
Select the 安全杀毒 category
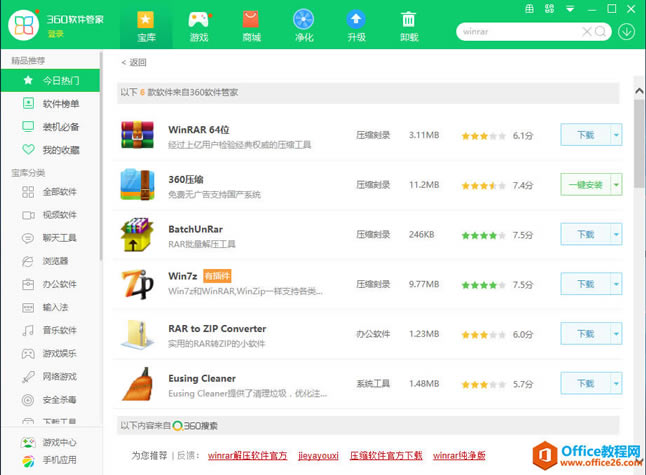click(50, 399)
